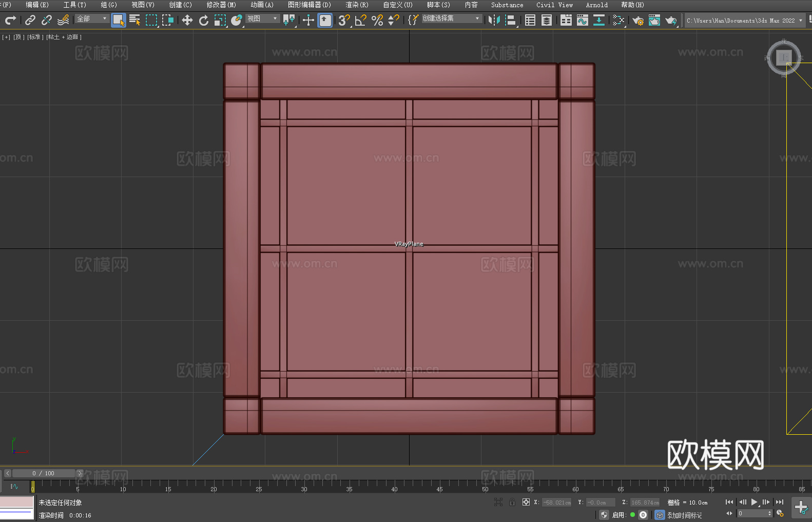Select the Move tool in toolbar

[x=187, y=20]
